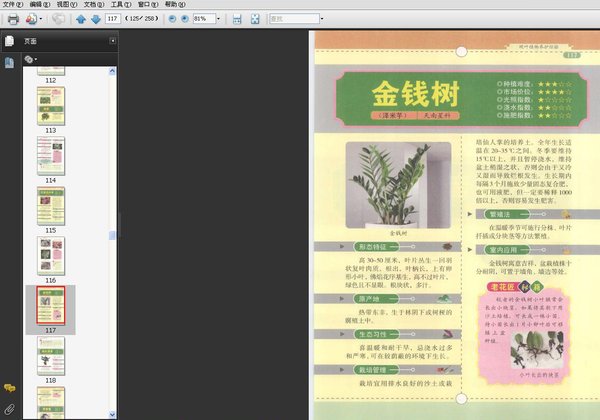This screenshot has width=600, height=420.
Task: Click the zoom in plus icon
Action: tap(183, 19)
